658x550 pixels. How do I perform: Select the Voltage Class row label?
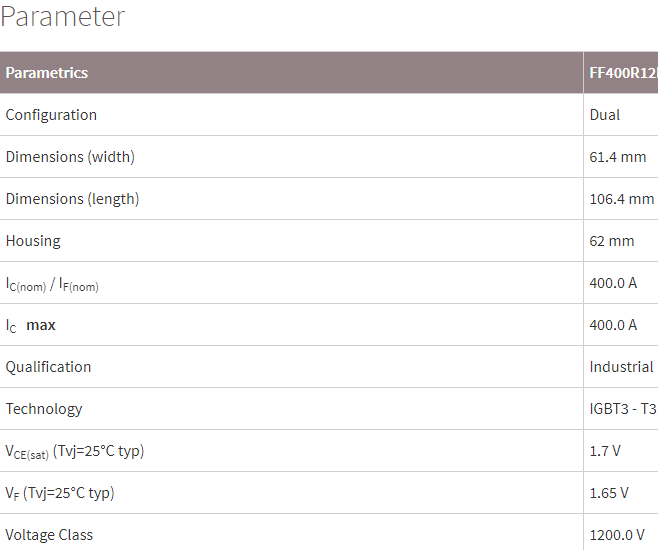(x=49, y=535)
